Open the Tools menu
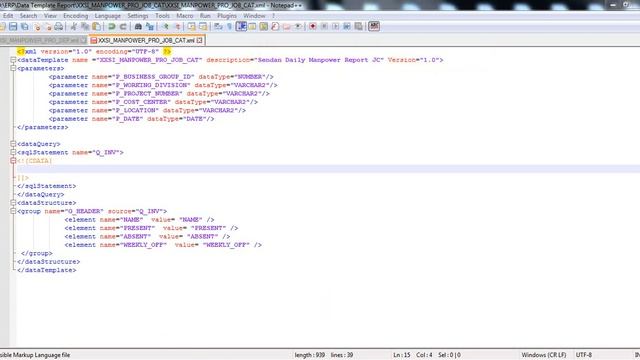Image resolution: width=640 pixels, height=360 pixels. click(x=162, y=16)
